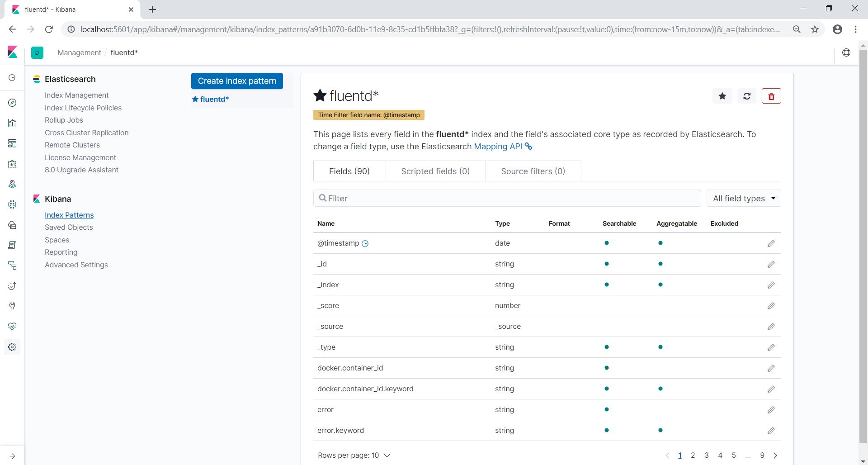Screen dimensions: 868x465
Task: Open the All field types dropdown
Action: 744,199
